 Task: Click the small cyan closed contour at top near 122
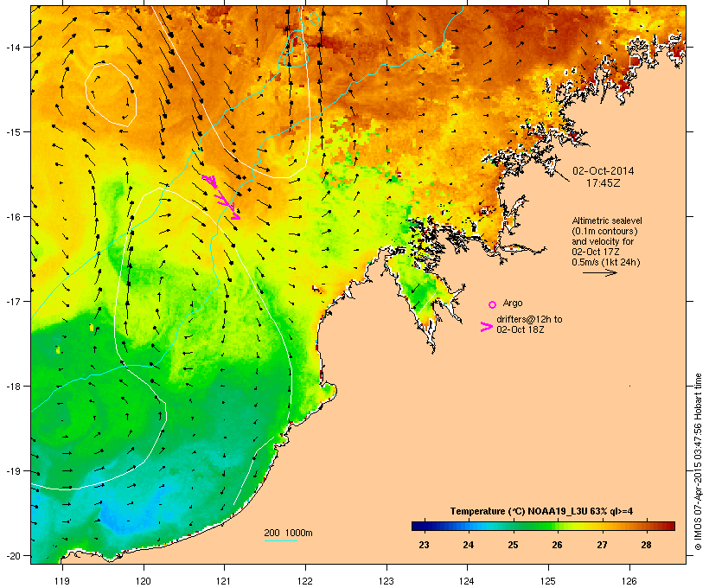tap(314, 18)
